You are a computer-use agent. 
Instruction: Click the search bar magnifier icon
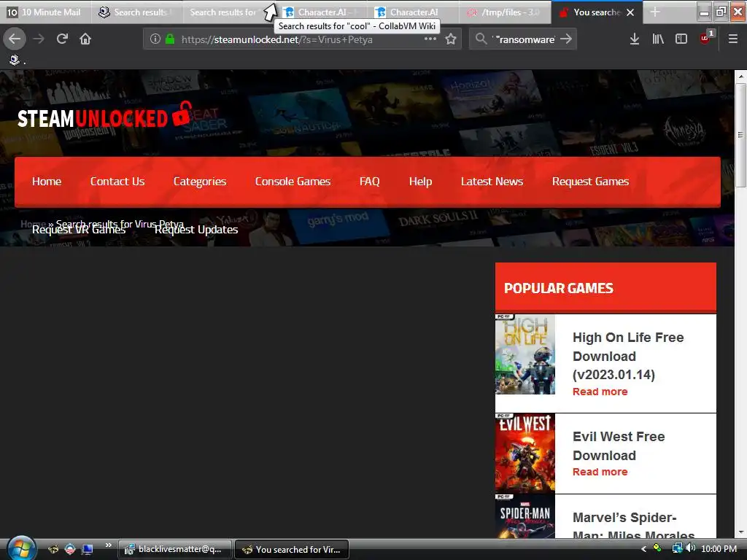point(481,39)
